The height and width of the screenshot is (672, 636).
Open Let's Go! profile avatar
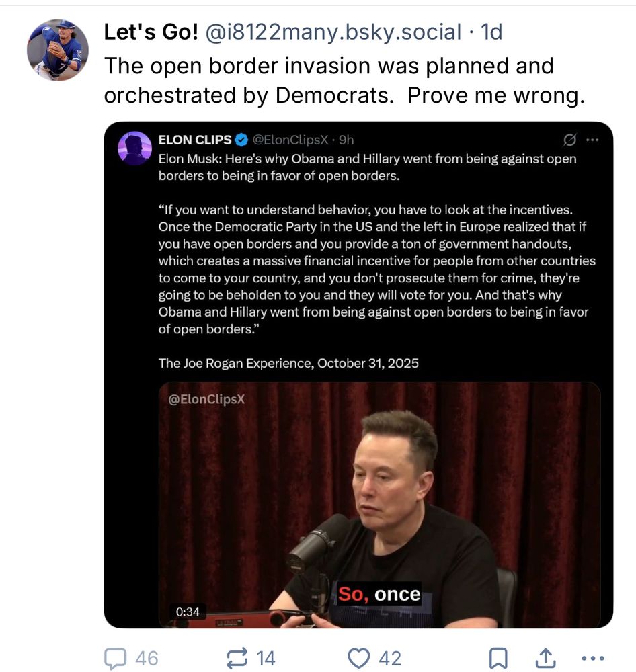pos(57,50)
